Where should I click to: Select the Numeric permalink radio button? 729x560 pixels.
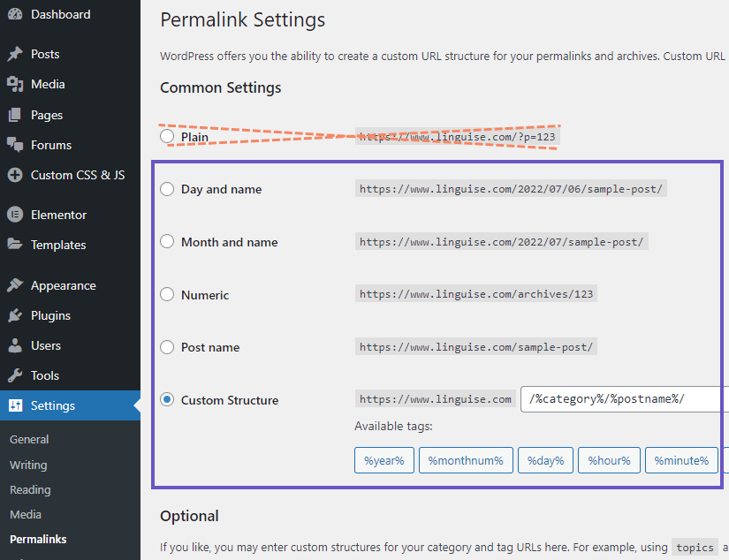(167, 295)
